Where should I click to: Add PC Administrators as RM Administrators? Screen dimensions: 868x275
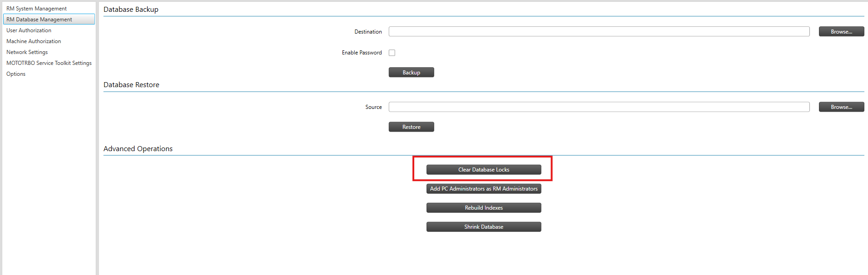pos(484,188)
